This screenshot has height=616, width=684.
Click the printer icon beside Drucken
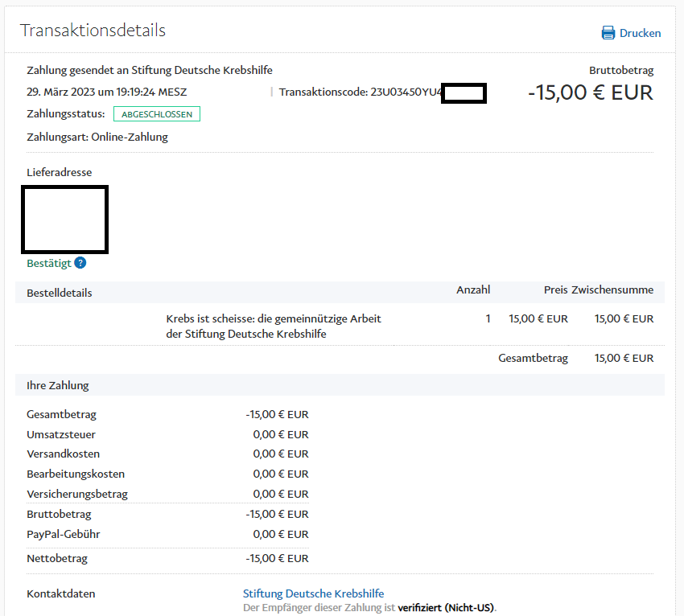point(608,33)
